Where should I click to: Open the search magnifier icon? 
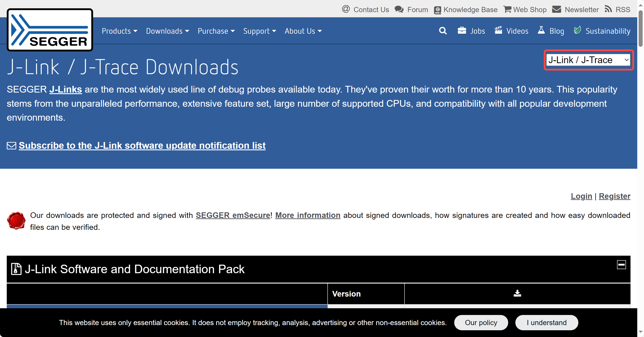443,31
